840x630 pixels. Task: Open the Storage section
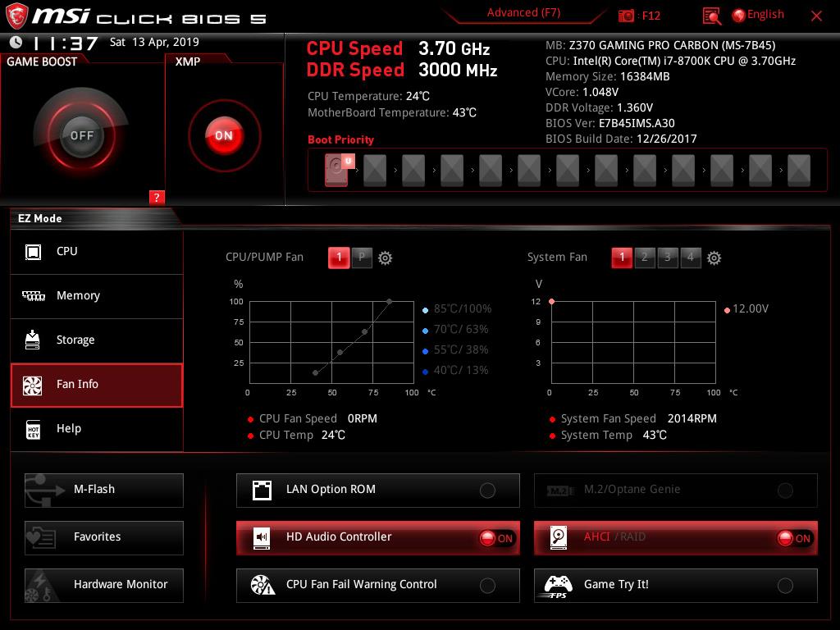[97, 340]
